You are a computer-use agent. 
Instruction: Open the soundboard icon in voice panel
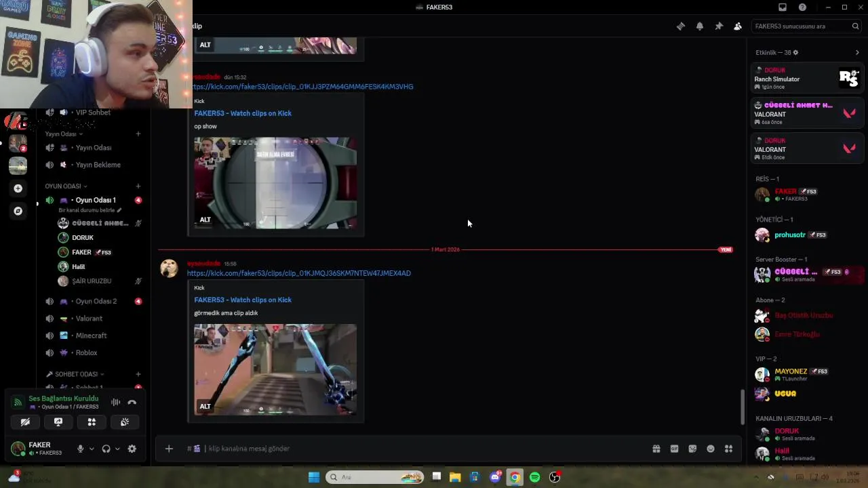[125, 422]
